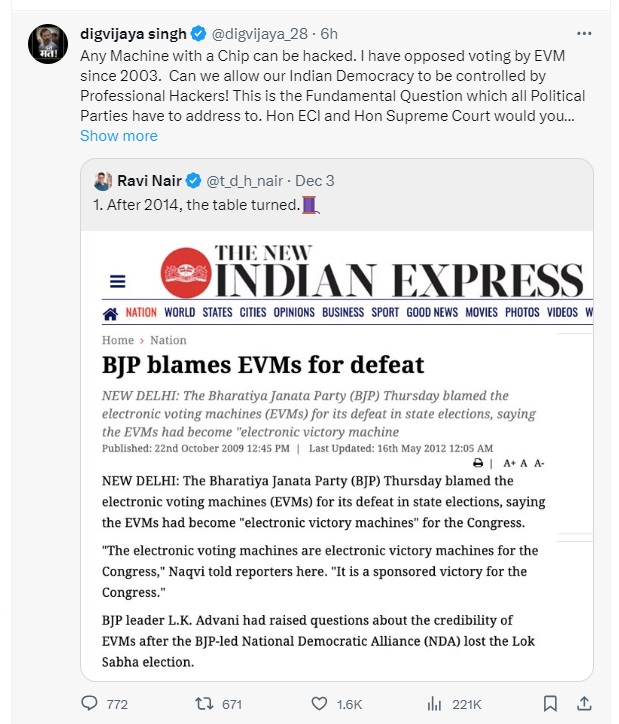Viewport: 619px width, 724px height.
Task: Open the BUSINESS navigation item
Action: coord(343,313)
